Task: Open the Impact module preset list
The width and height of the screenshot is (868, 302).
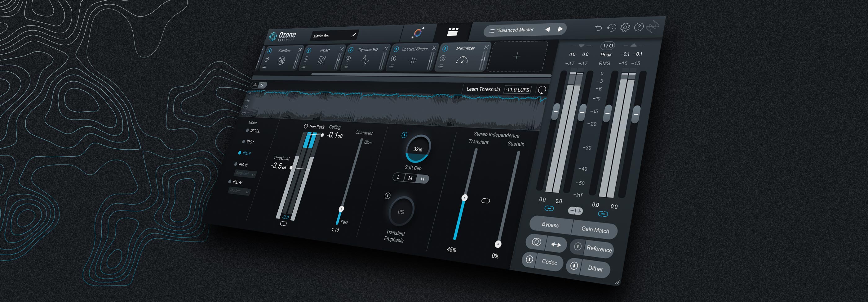Action: click(x=303, y=66)
